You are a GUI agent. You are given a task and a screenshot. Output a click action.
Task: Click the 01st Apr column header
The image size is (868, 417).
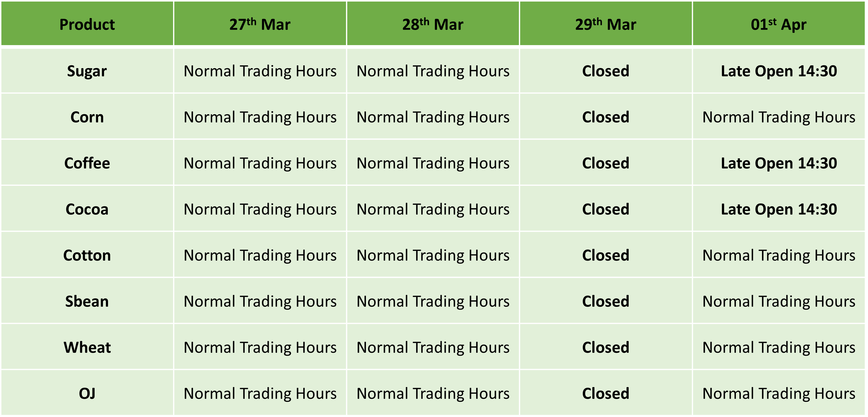pos(779,23)
